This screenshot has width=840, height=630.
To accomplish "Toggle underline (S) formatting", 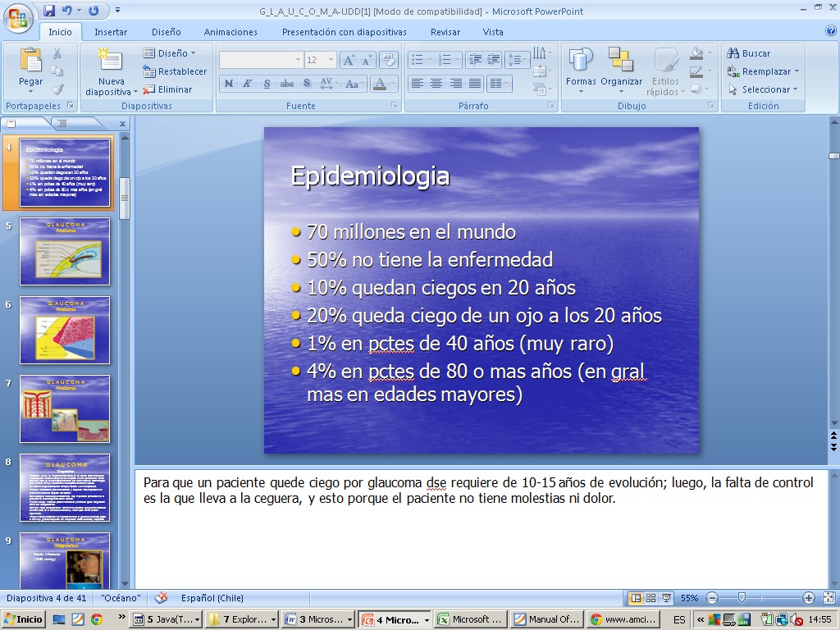I will click(267, 84).
